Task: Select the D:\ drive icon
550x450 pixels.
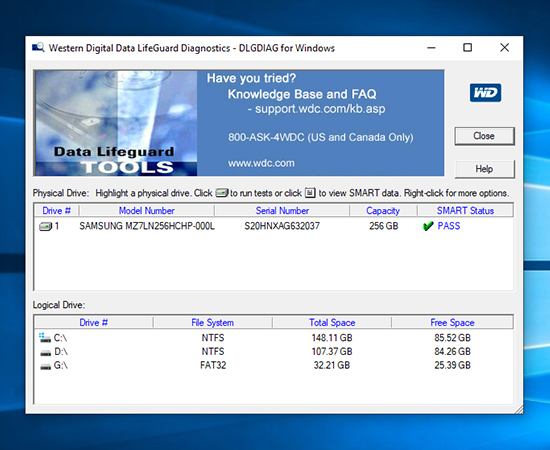Action: 45,352
